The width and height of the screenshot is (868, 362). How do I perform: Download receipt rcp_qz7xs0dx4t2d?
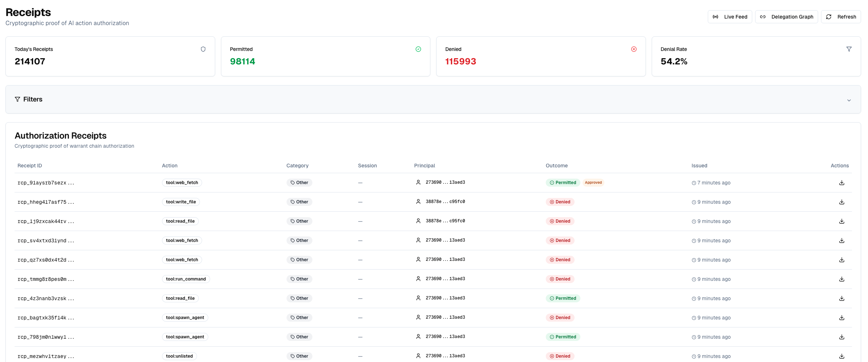(842, 260)
